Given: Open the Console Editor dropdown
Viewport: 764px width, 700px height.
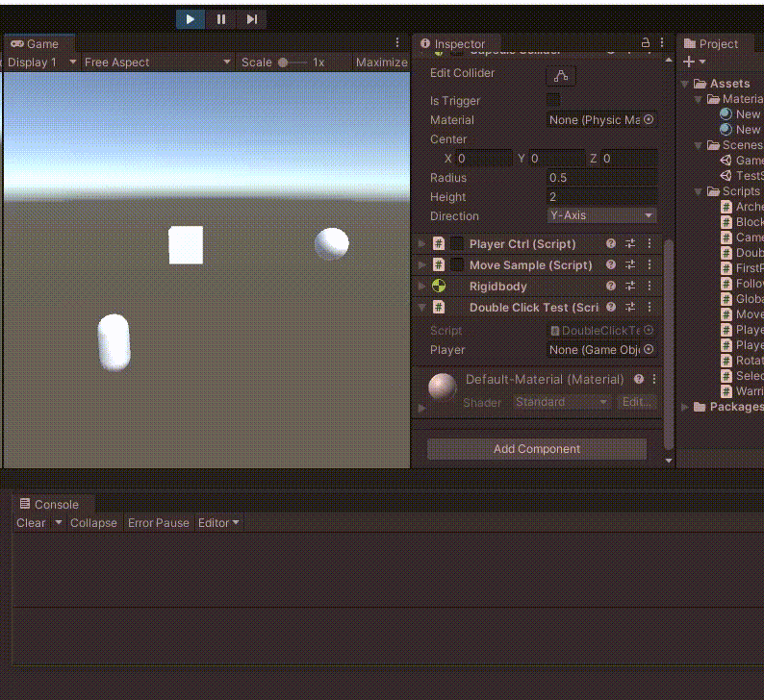Looking at the screenshot, I should click(x=218, y=523).
